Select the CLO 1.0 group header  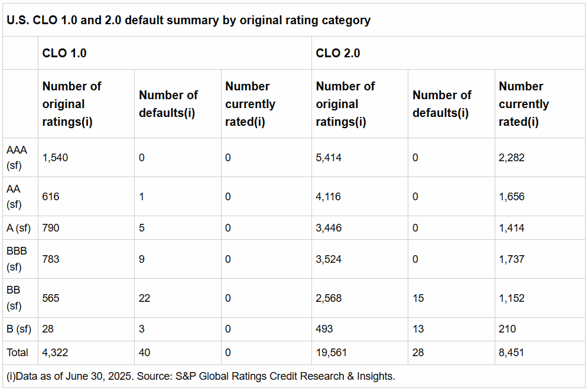point(64,53)
